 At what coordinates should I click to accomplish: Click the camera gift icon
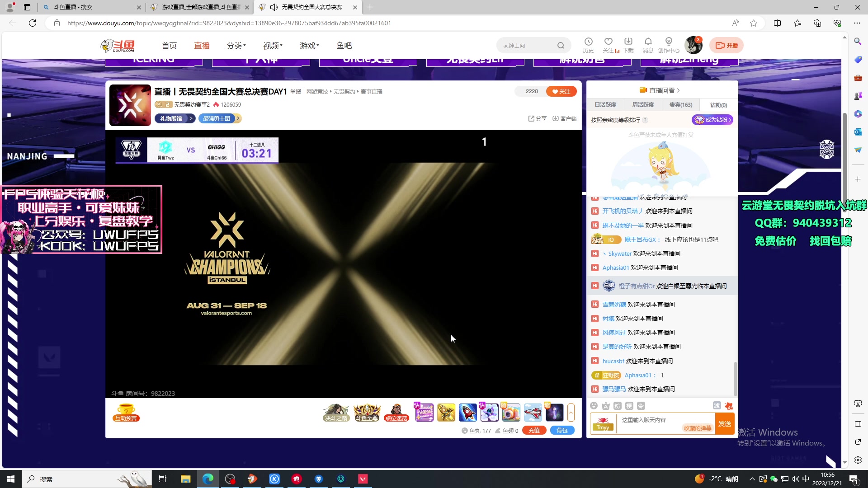coord(511,413)
